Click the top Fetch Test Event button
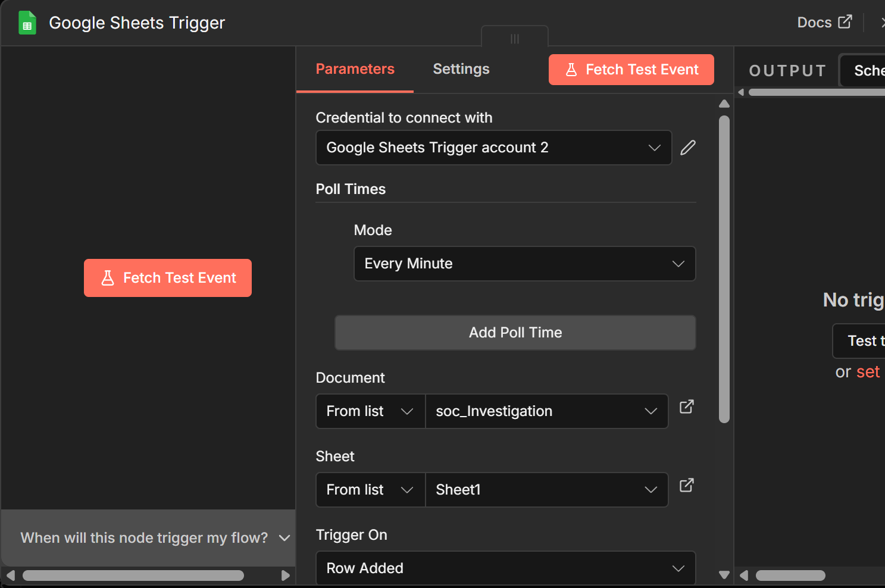The width and height of the screenshot is (885, 588). pos(631,70)
